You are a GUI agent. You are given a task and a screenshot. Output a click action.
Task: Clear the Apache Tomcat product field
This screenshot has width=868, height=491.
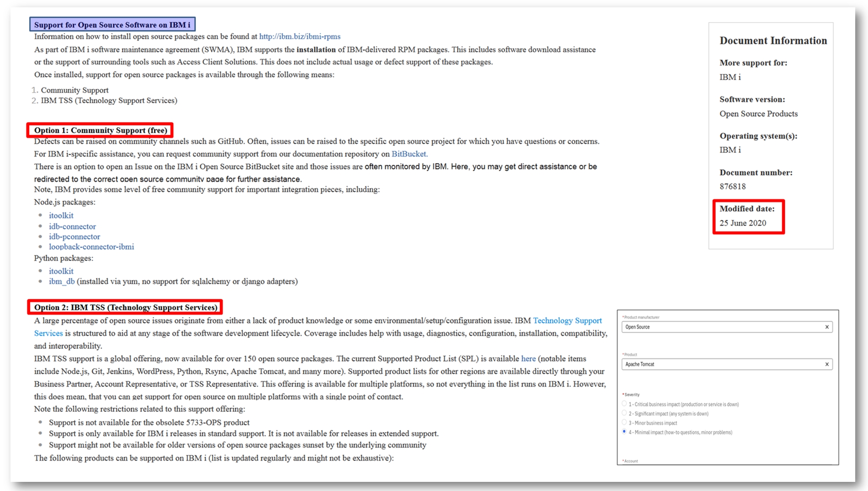[827, 364]
